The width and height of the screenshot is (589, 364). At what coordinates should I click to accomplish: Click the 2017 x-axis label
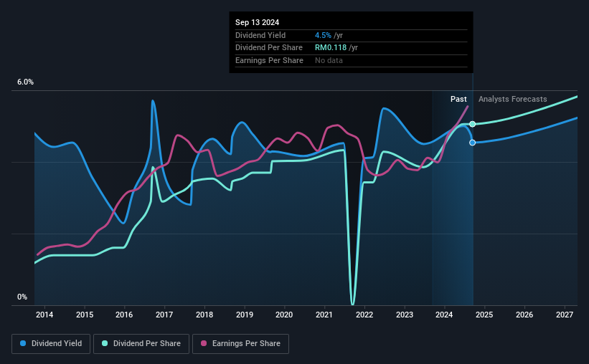[x=164, y=315]
